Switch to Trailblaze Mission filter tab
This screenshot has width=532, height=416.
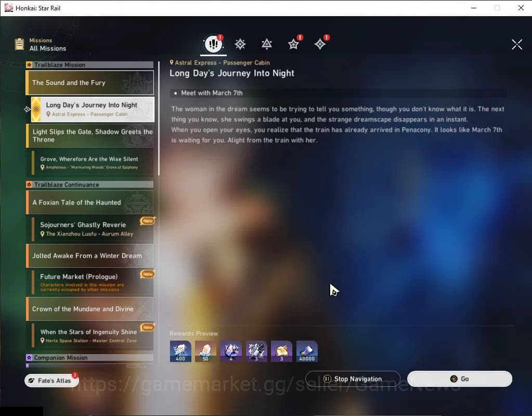240,44
